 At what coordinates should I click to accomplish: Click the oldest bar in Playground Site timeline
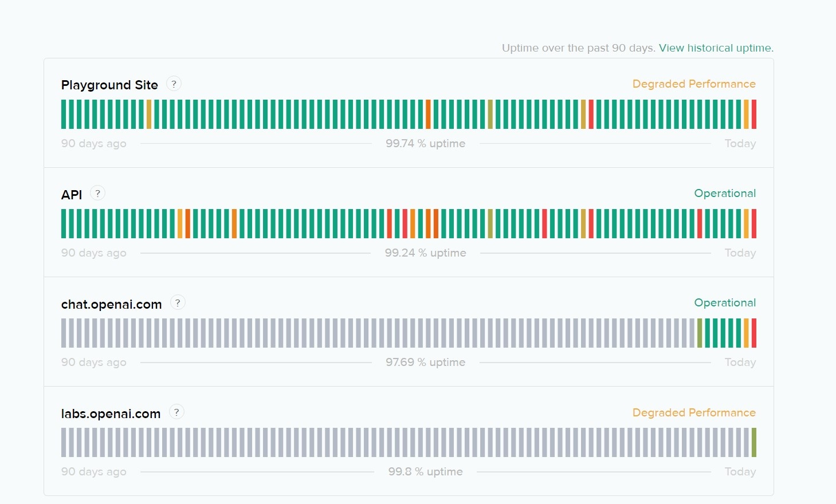(64, 114)
